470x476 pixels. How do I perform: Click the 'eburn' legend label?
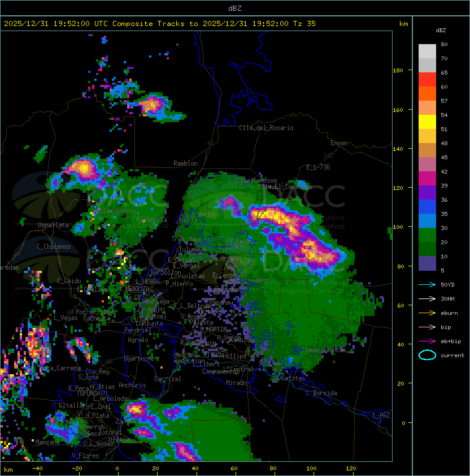pos(449,313)
